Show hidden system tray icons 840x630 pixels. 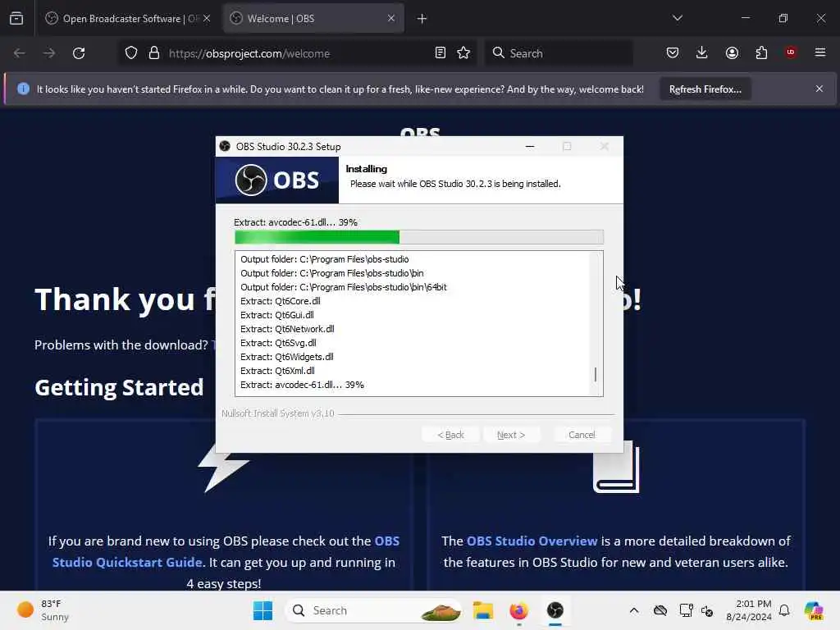634,610
